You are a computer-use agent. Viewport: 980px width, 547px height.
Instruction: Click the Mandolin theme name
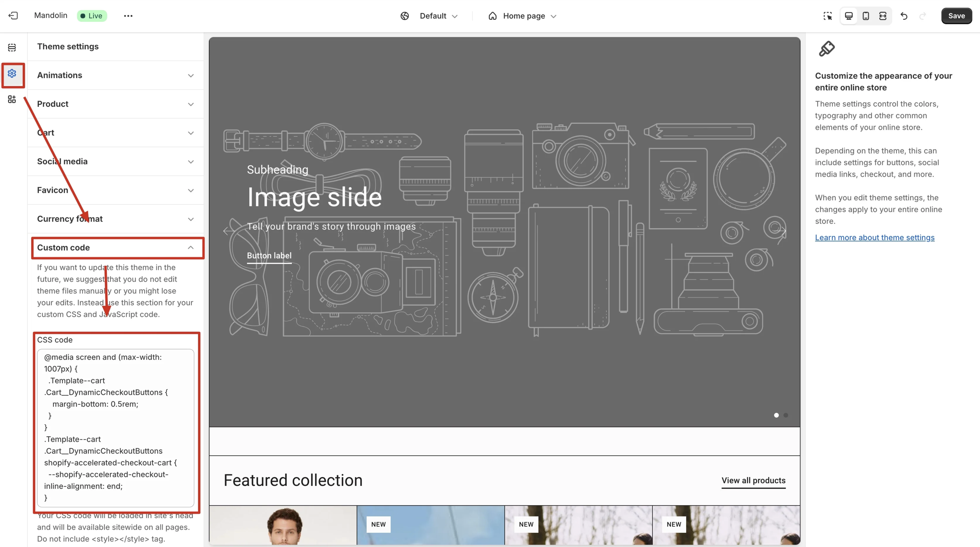(51, 15)
